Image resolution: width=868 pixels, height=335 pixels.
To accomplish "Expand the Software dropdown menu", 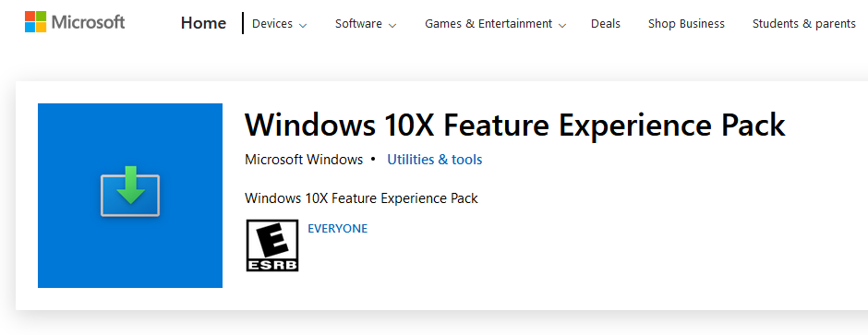I will 366,24.
